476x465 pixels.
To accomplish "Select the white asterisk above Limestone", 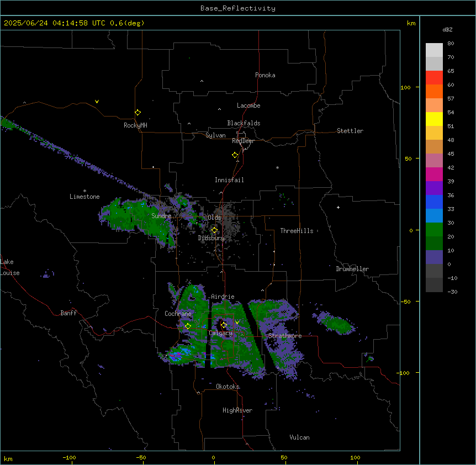I will 84,191.
